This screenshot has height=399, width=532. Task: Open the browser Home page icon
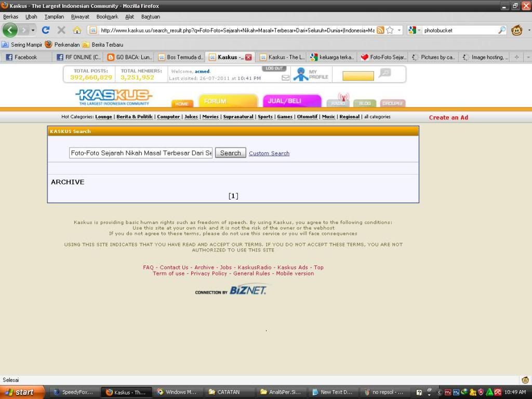coord(77,30)
